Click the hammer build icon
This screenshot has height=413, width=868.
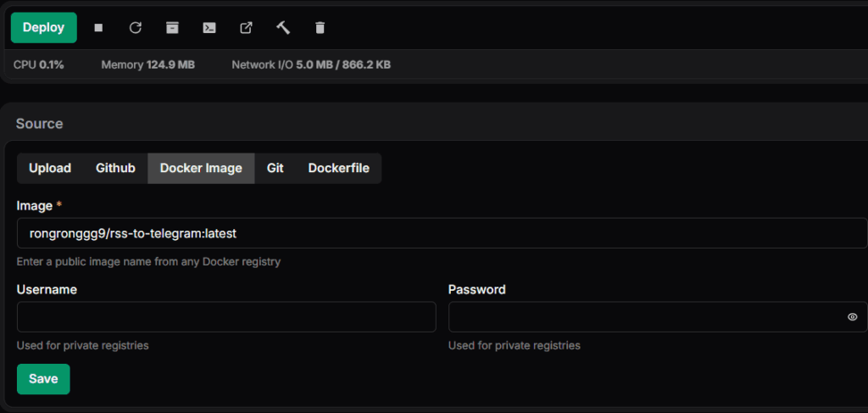[283, 28]
